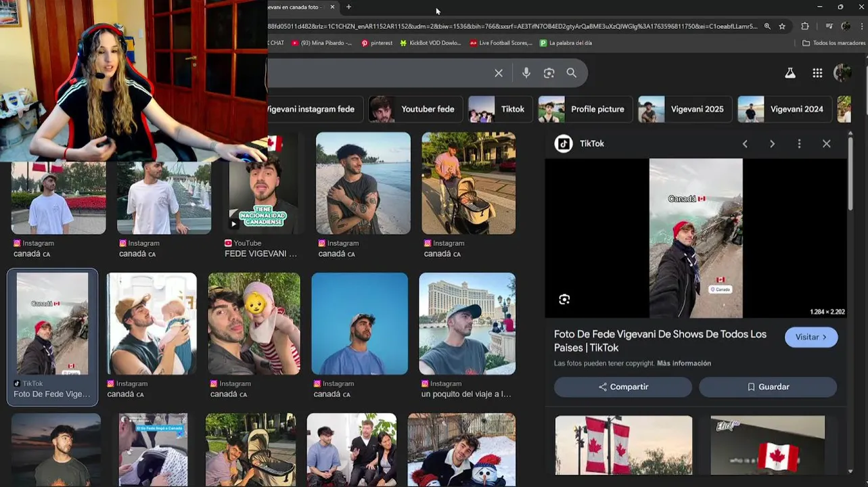Start voice search with the microphone

(x=526, y=73)
